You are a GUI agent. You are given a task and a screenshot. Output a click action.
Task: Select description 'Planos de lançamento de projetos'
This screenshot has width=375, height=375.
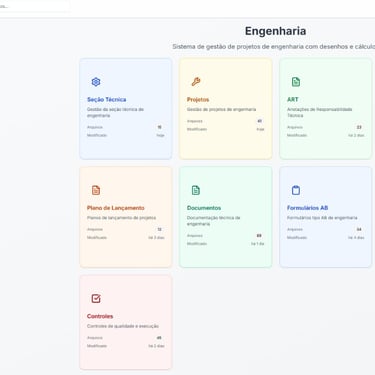click(121, 218)
